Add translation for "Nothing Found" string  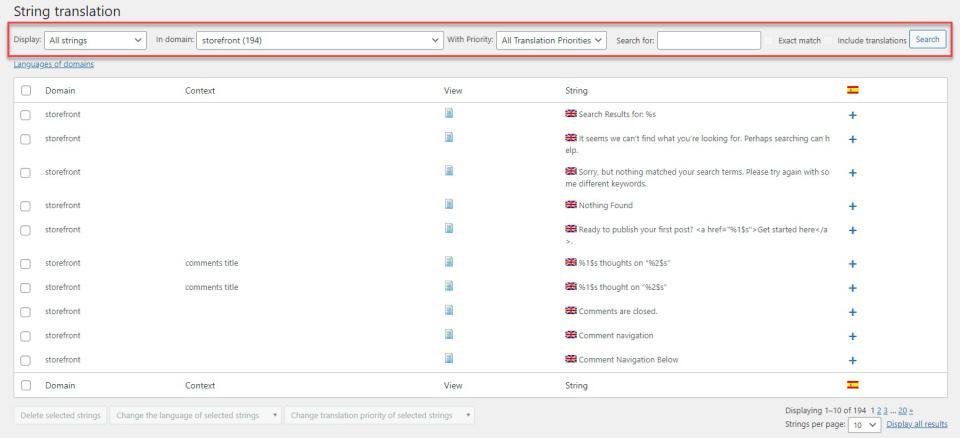[852, 206]
